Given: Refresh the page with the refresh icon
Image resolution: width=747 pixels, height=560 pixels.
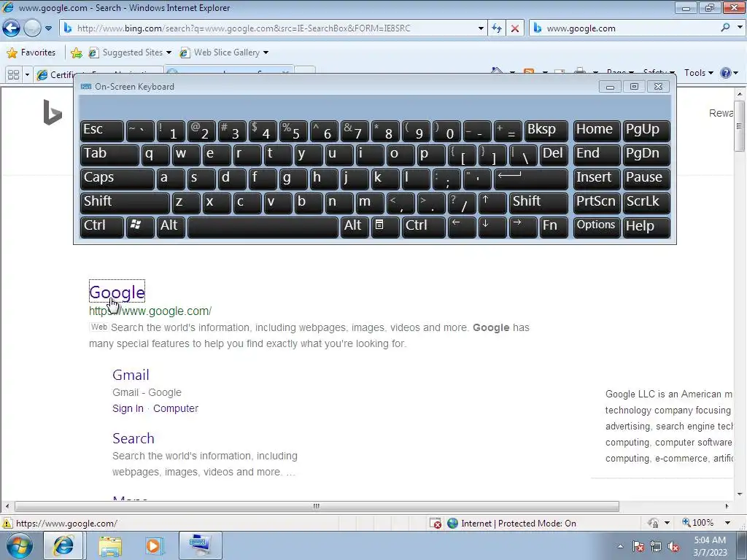Looking at the screenshot, I should point(497,28).
